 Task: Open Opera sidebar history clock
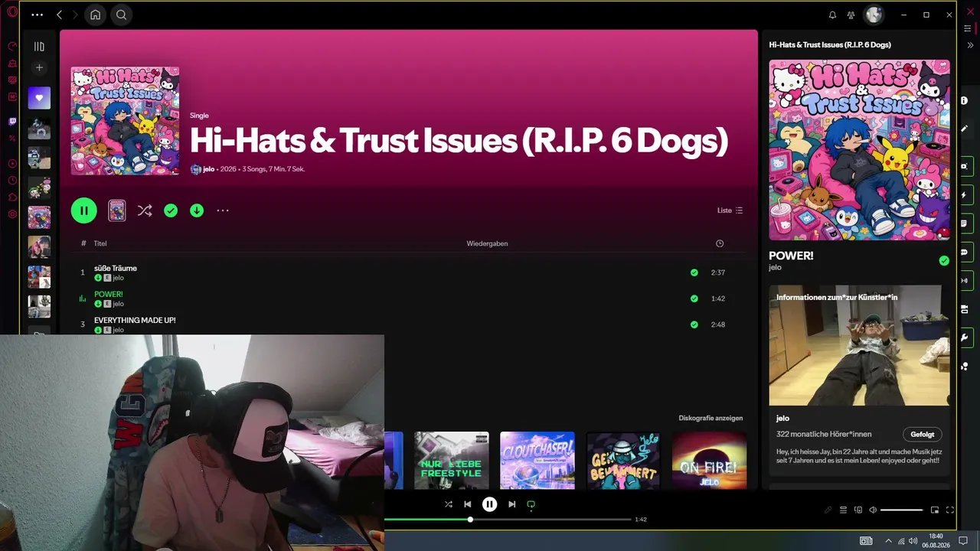click(x=12, y=181)
